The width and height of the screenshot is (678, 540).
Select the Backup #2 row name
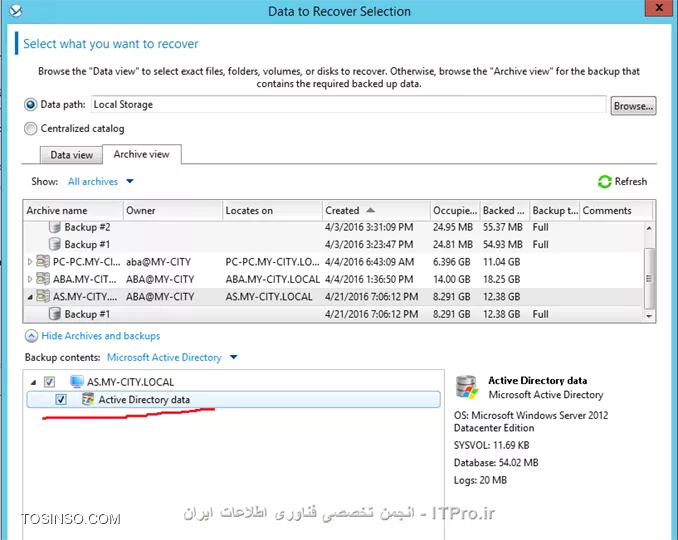point(87,227)
